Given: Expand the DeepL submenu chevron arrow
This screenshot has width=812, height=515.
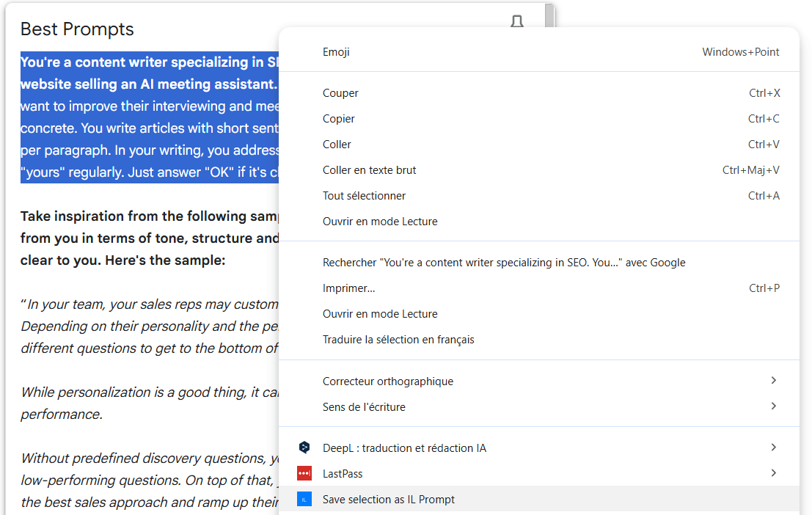Looking at the screenshot, I should tap(774, 447).
